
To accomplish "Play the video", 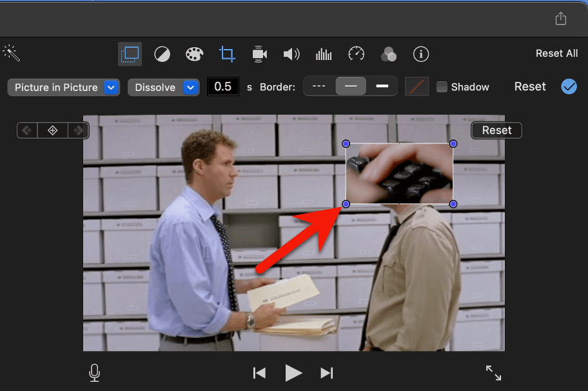I will 293,373.
